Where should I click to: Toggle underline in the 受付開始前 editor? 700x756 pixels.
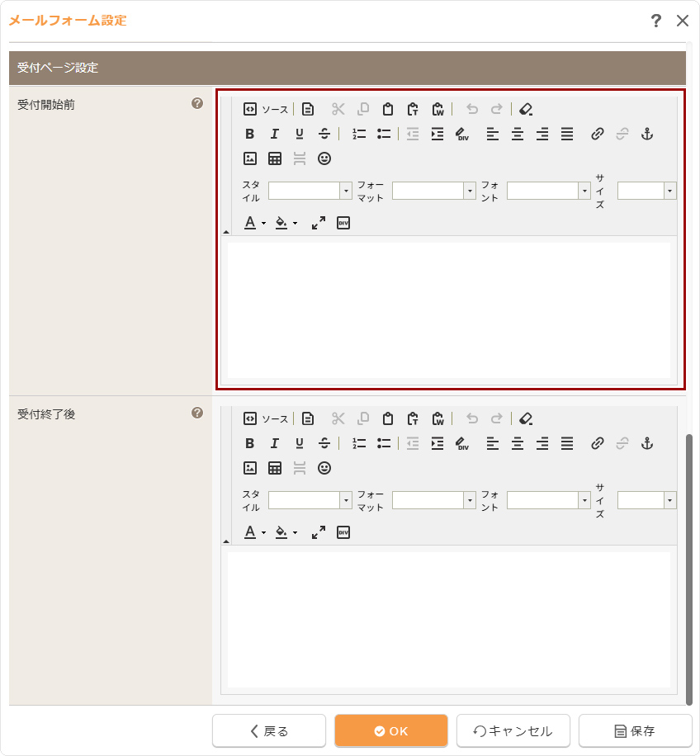click(x=300, y=134)
